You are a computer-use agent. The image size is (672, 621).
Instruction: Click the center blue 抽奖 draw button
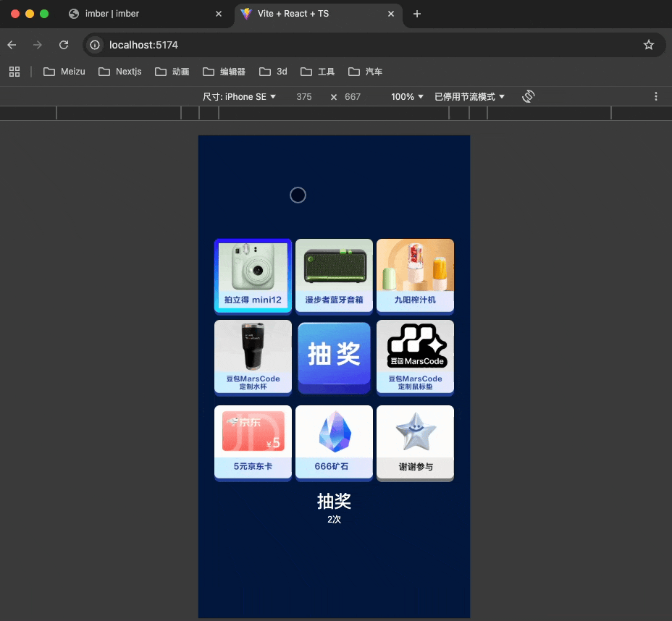pos(334,357)
